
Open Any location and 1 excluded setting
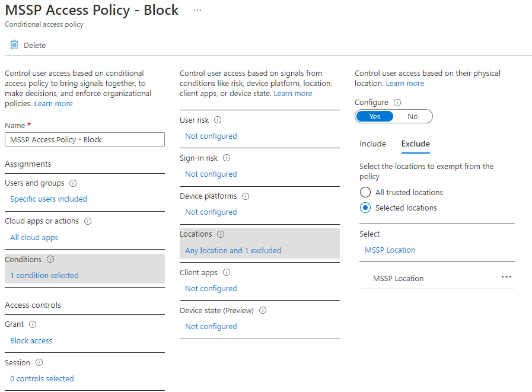[233, 251]
